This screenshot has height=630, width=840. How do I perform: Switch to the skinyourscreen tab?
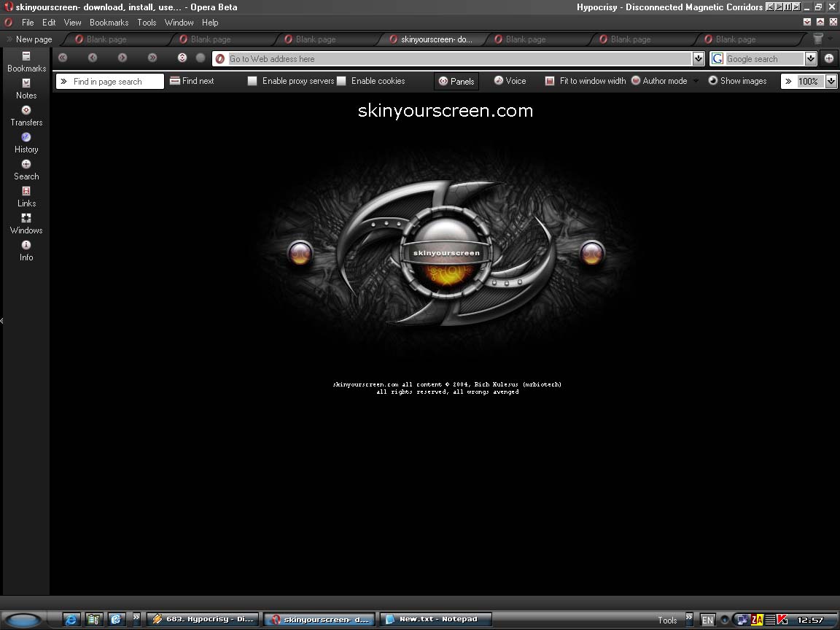(430, 39)
